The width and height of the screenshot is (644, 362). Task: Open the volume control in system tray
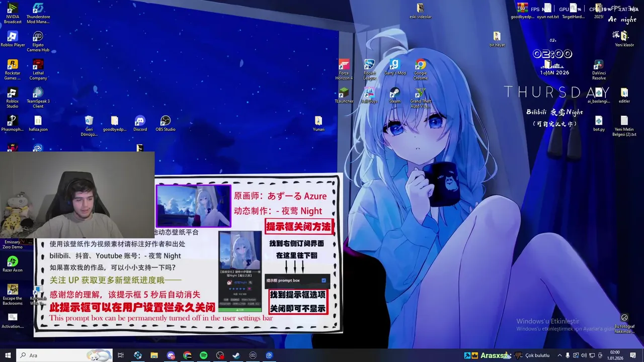[584, 355]
